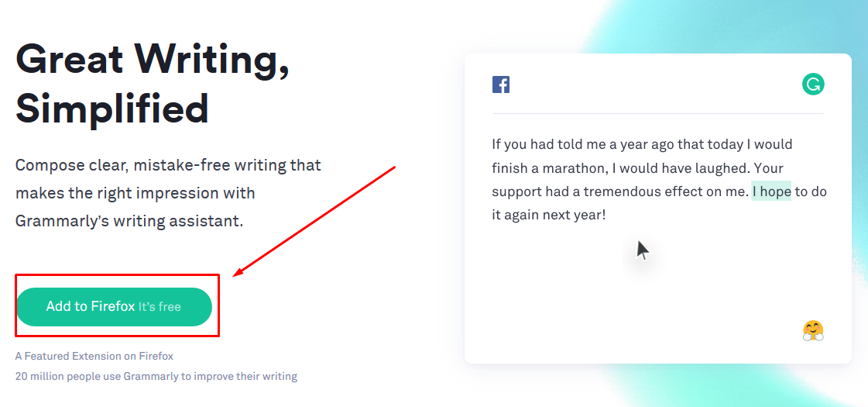Click the Facebook icon in the demo card
The width and height of the screenshot is (868, 407).
coord(500,85)
